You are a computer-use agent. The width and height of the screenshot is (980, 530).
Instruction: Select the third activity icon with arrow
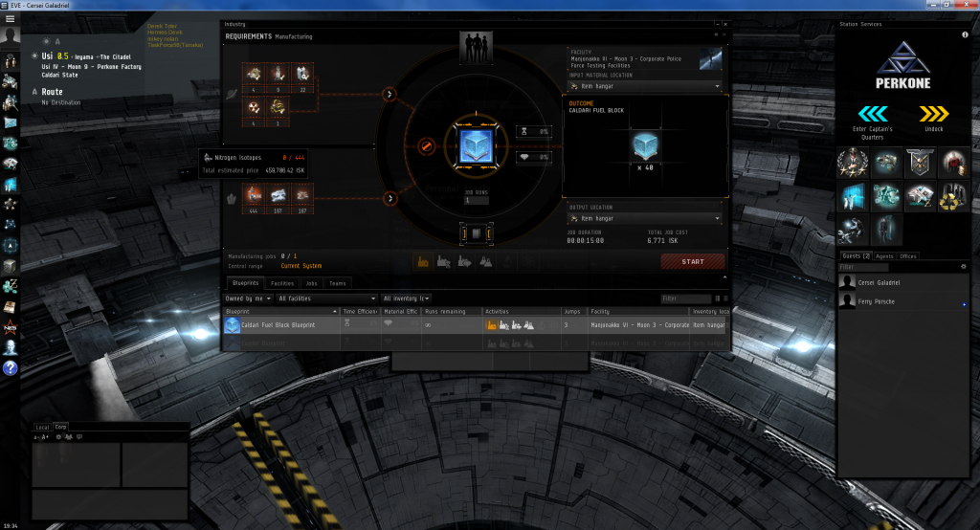pos(464,262)
